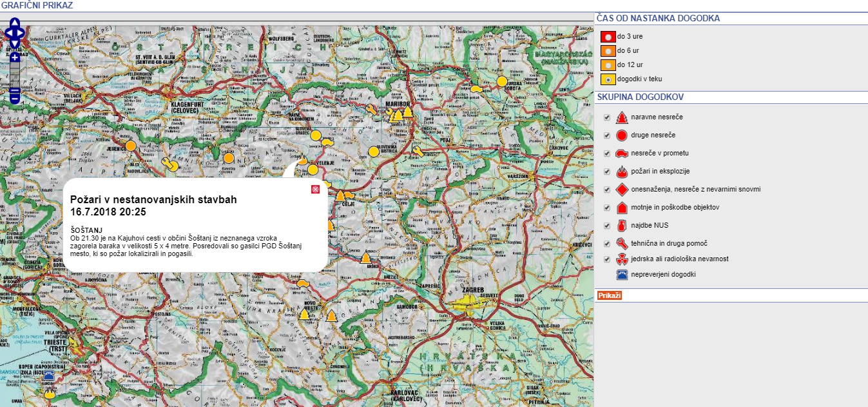Click the 'tehnična in druga pomoč' label
The image size is (868, 407).
point(670,243)
